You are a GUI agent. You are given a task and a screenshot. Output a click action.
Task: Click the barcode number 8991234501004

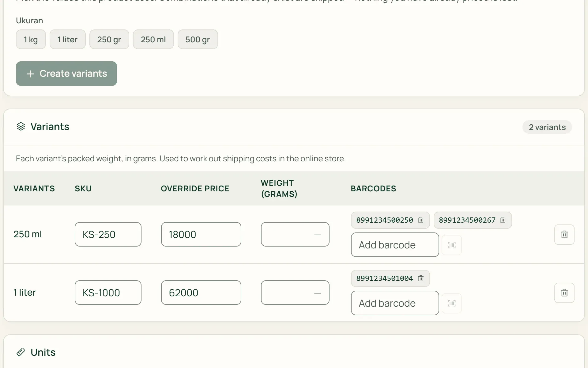(x=385, y=278)
